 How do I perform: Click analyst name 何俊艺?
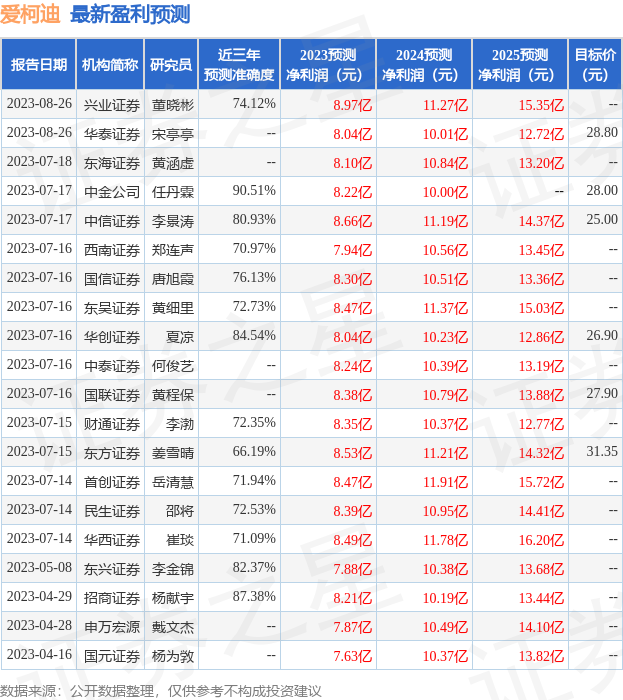pyautogui.click(x=173, y=366)
